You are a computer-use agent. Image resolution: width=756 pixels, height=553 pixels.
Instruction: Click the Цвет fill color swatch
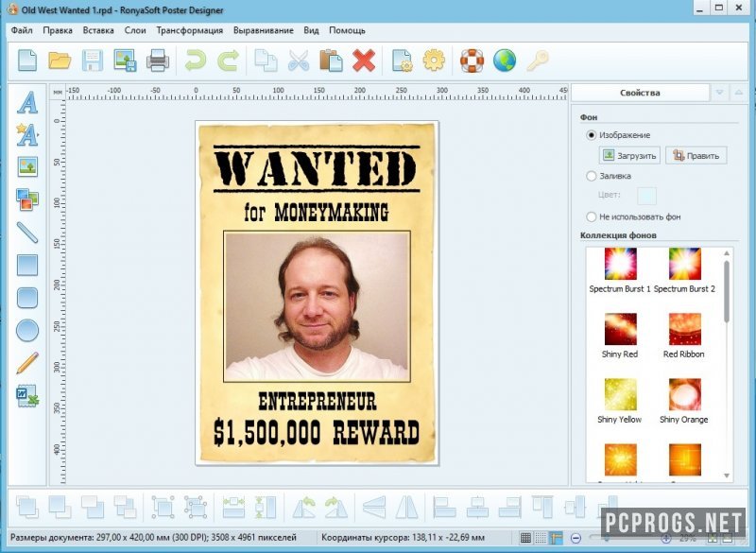pyautogui.click(x=646, y=196)
